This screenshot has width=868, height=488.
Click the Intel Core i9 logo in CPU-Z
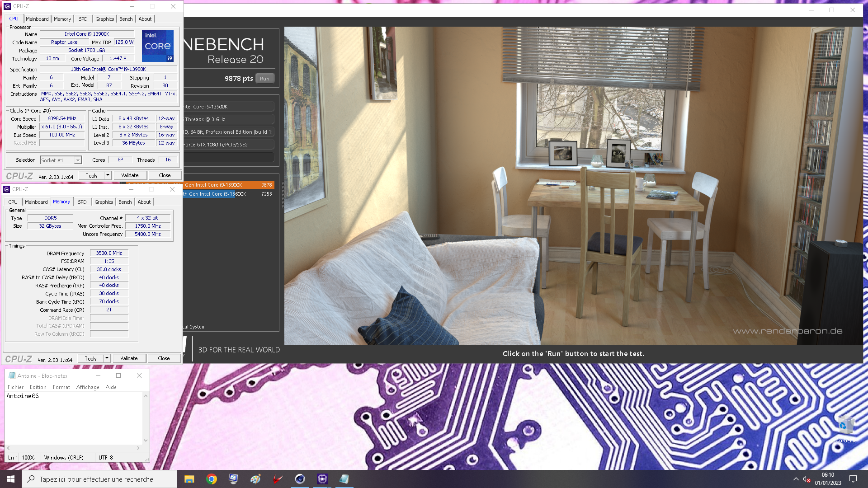point(158,46)
